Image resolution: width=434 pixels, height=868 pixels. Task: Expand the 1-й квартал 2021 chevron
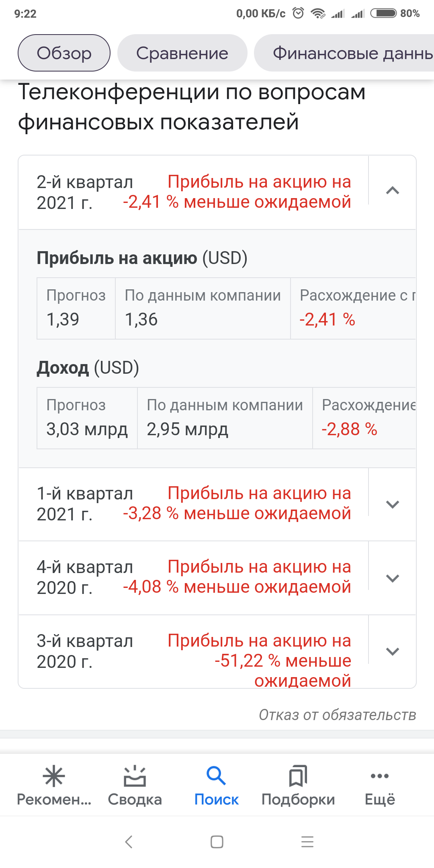pyautogui.click(x=393, y=504)
